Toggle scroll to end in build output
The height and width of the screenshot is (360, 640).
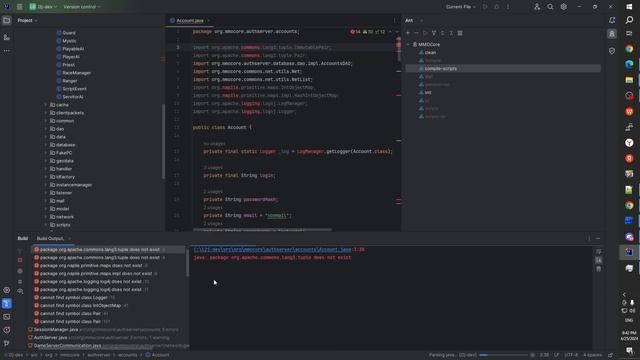(x=598, y=260)
